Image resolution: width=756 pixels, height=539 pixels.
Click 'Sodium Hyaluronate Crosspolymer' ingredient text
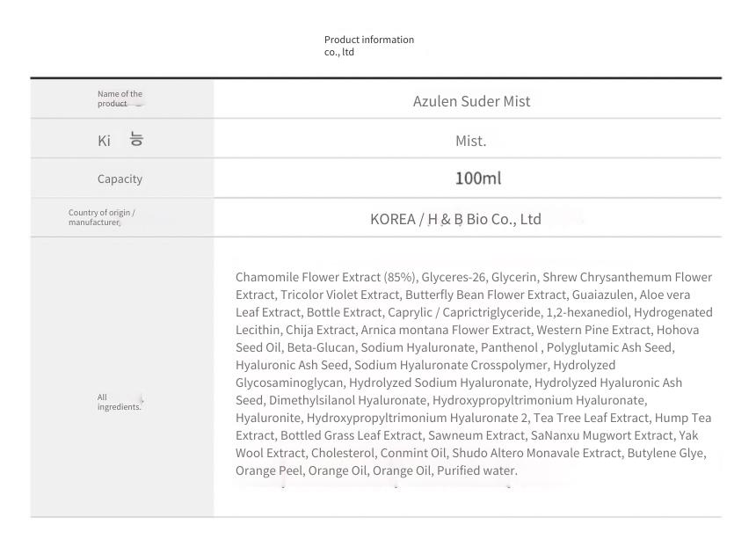point(451,365)
